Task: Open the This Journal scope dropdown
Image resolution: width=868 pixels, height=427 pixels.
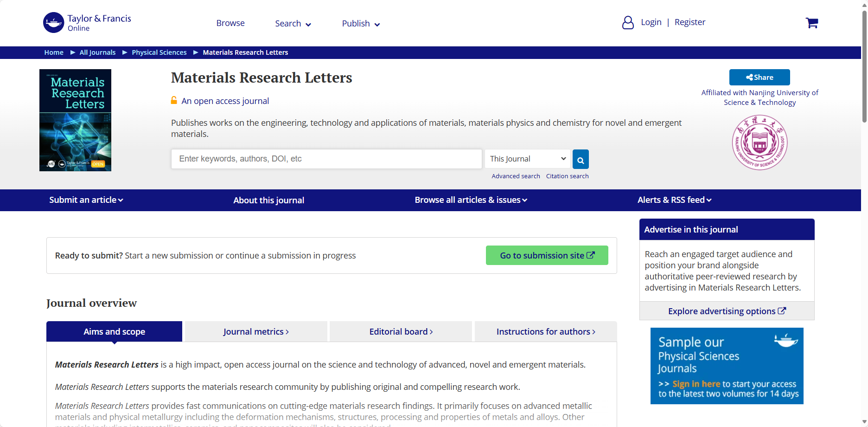Action: point(527,159)
